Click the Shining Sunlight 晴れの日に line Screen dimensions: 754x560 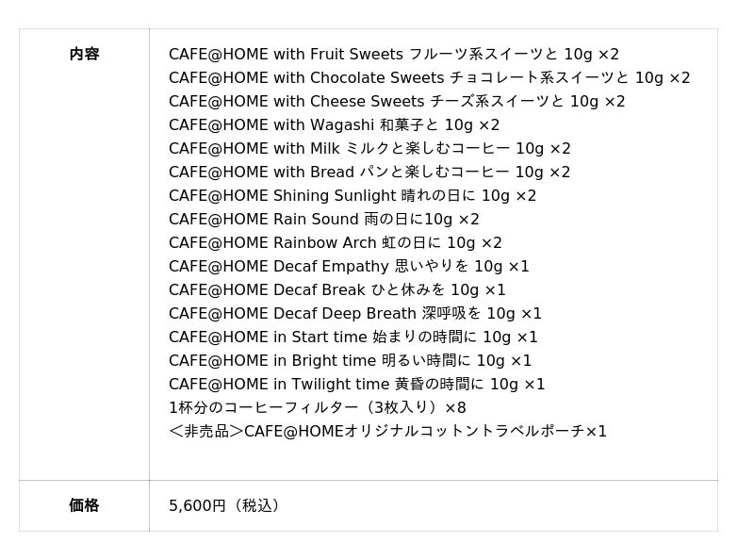click(352, 196)
